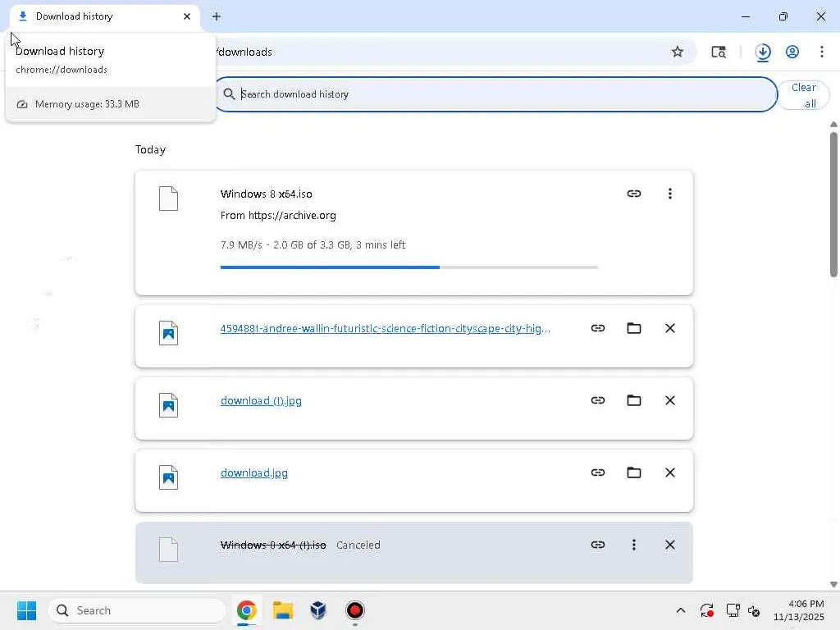Copy download link for Windows 8 x64.iso
The width and height of the screenshot is (840, 630).
(x=634, y=194)
